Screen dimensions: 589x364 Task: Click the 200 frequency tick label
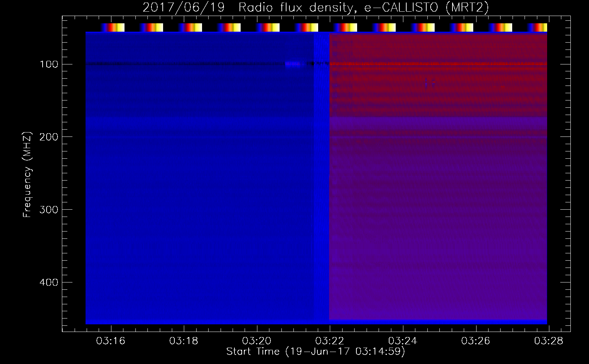(x=49, y=137)
